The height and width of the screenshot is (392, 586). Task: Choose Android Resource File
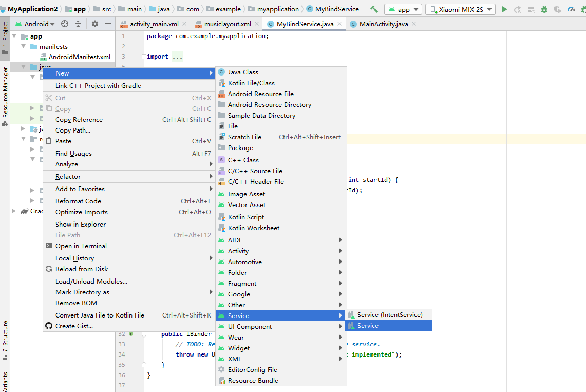point(281,94)
